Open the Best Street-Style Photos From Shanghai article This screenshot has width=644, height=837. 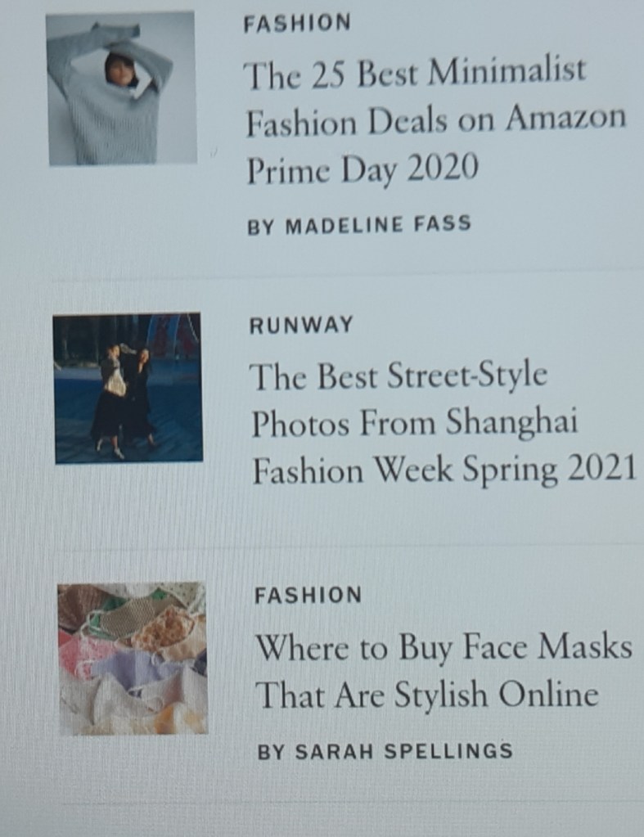pos(444,423)
